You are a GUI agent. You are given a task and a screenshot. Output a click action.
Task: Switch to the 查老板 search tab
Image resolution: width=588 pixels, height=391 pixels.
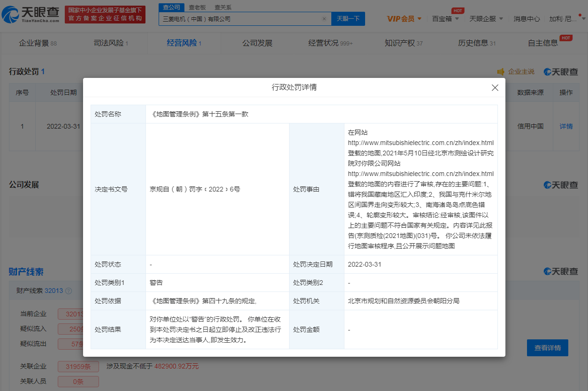tap(197, 8)
